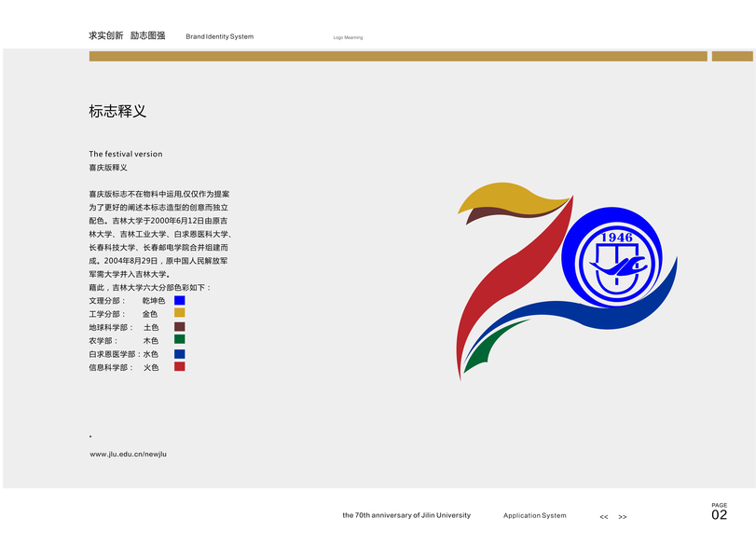The width and height of the screenshot is (756, 559).
Task: Click 'The festival version' heading
Action: click(125, 154)
